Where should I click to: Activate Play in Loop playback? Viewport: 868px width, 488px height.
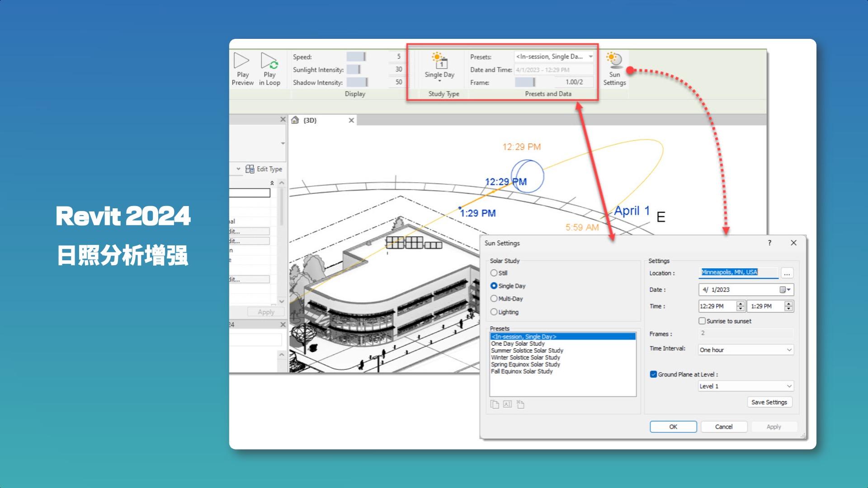coord(270,68)
